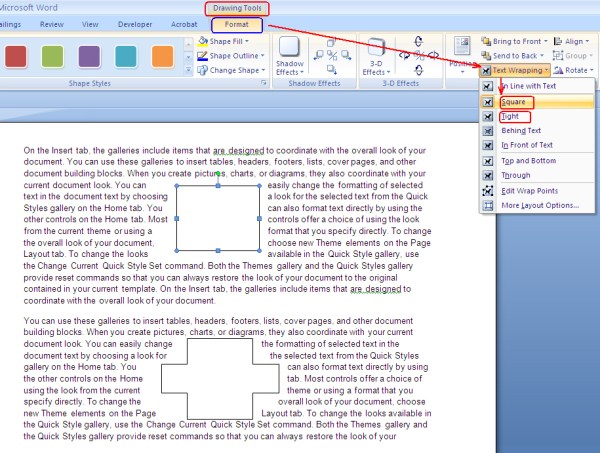Switch to the Developer tab
The width and height of the screenshot is (600, 453).
134,23
